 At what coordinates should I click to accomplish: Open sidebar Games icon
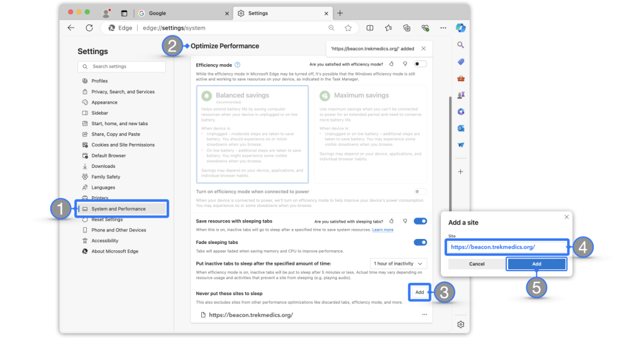pyautogui.click(x=461, y=95)
